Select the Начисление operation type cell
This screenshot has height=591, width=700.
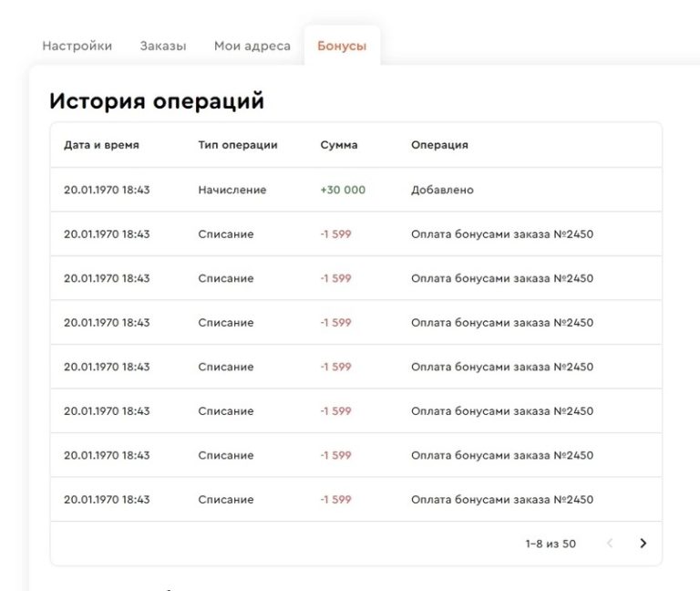pos(232,190)
